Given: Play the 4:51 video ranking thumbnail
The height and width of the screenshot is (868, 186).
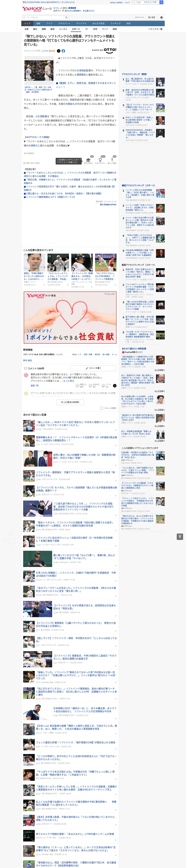Looking at the screenshot, I should coord(160,305).
